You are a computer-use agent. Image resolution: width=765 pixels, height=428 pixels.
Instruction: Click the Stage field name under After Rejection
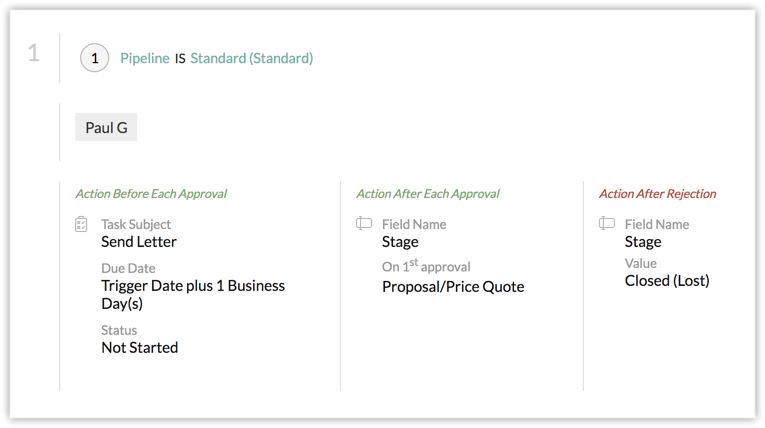643,242
